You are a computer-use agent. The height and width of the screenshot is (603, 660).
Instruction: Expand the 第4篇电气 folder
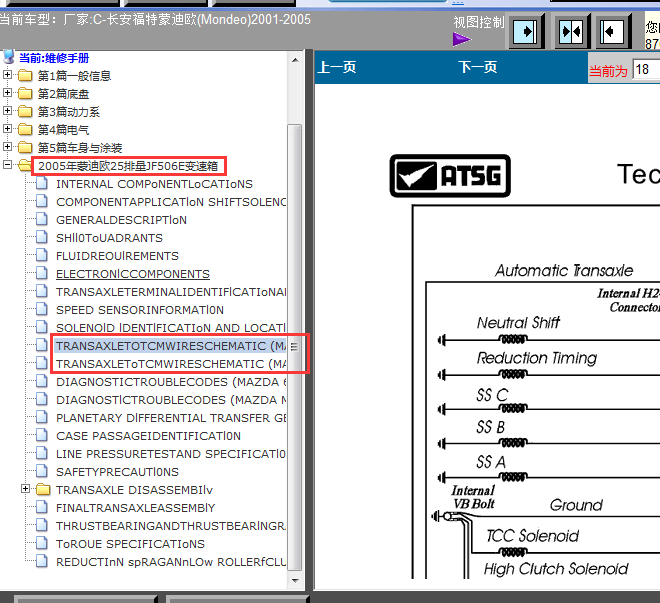[7, 129]
